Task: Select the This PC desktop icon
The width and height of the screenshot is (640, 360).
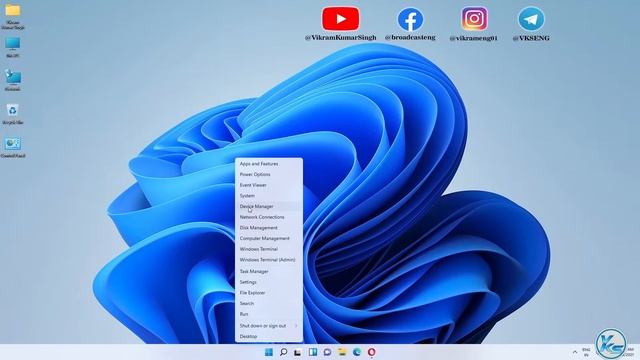Action: pos(13,47)
